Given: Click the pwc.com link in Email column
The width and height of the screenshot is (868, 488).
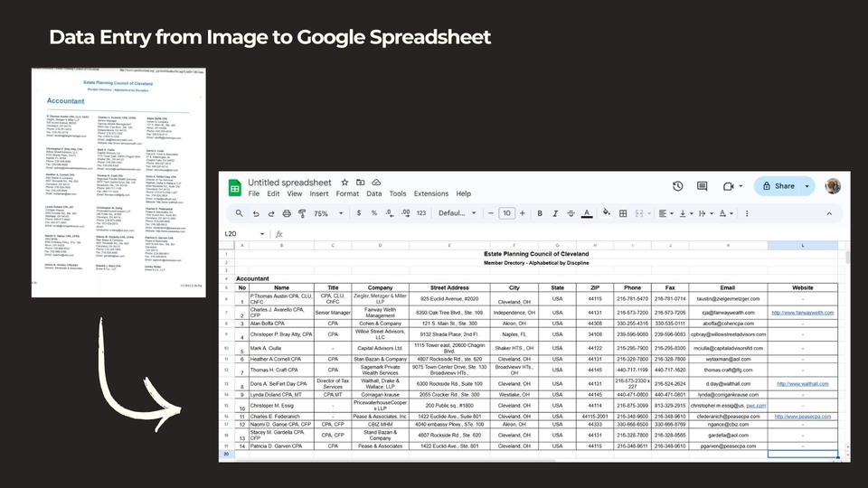Looking at the screenshot, I should pos(756,406).
